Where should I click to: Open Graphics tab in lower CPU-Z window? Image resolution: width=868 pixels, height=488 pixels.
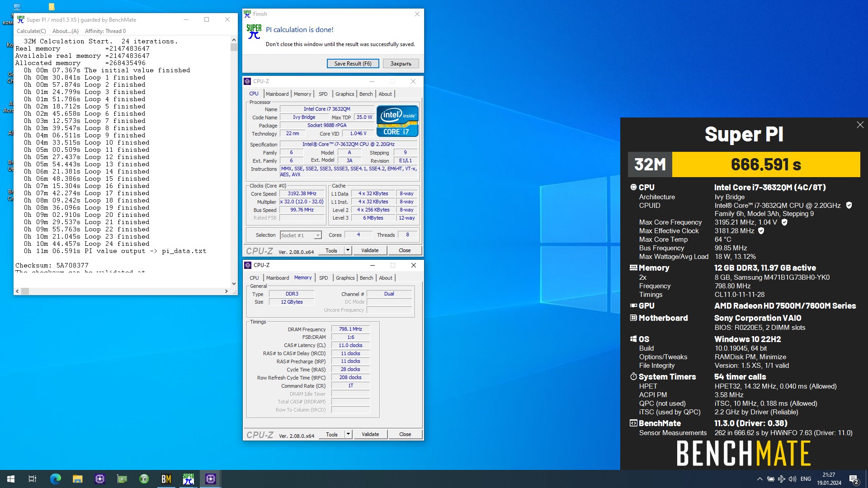[x=345, y=278]
